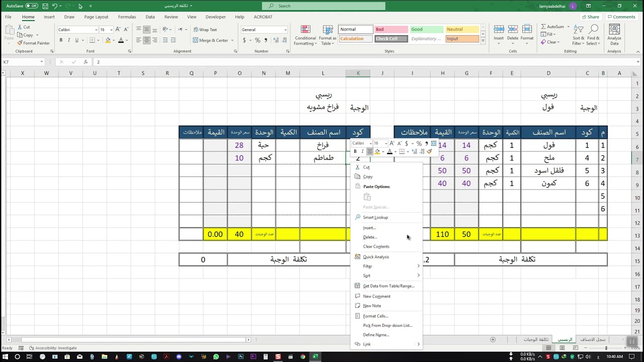The height and width of the screenshot is (362, 644).
Task: Click ribbon Fill Color bucket icon
Action: click(x=108, y=40)
